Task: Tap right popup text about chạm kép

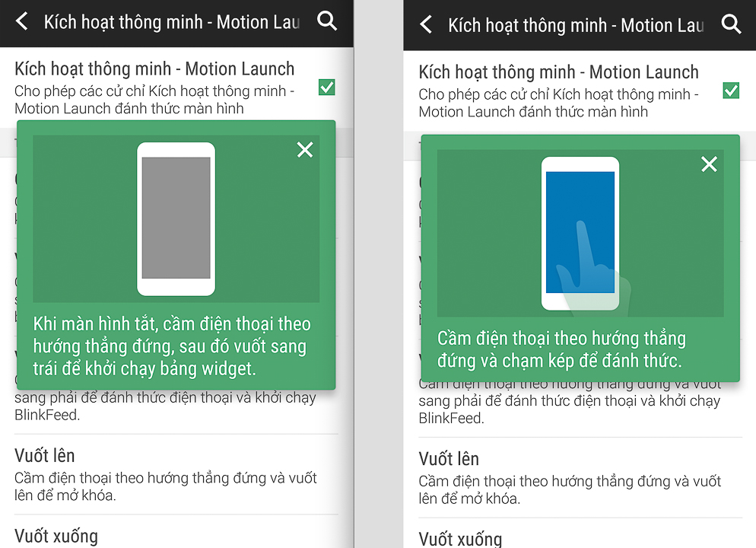Action: click(562, 349)
